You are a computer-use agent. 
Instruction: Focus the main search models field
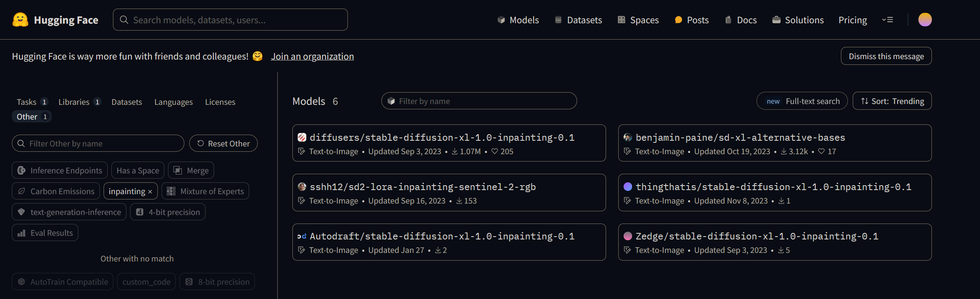tap(230, 20)
